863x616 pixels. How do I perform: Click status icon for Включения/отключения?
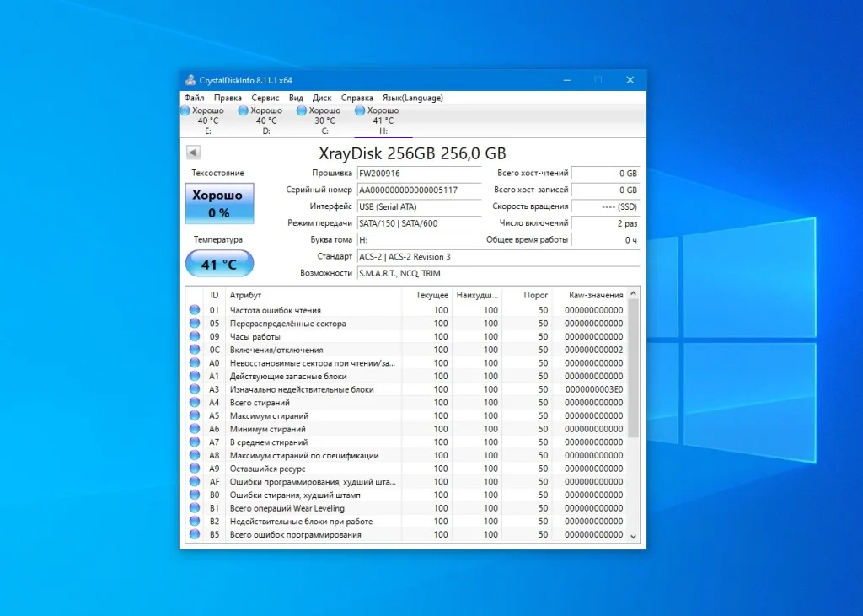click(x=195, y=350)
